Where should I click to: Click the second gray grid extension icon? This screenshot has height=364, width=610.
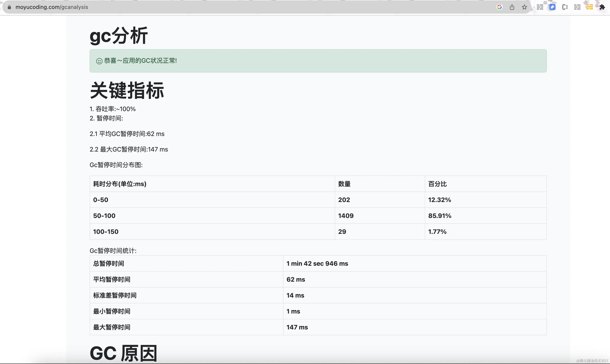pyautogui.click(x=577, y=7)
